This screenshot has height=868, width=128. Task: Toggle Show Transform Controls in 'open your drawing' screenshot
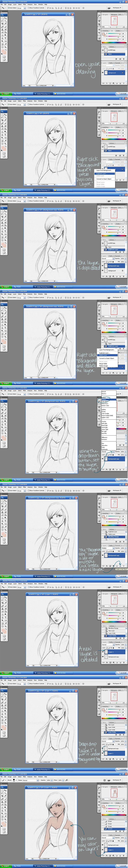click(29, 8)
